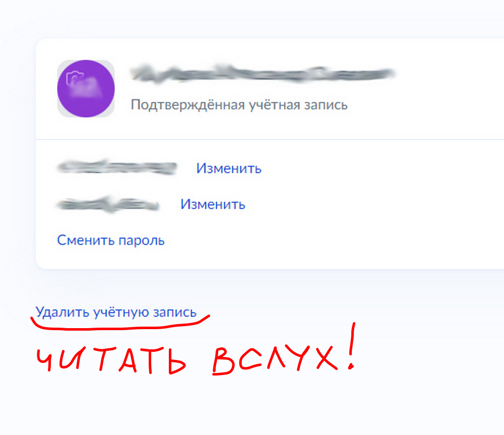This screenshot has width=504, height=435.
Task: Open the 'Сменить пароль' link
Action: click(111, 240)
